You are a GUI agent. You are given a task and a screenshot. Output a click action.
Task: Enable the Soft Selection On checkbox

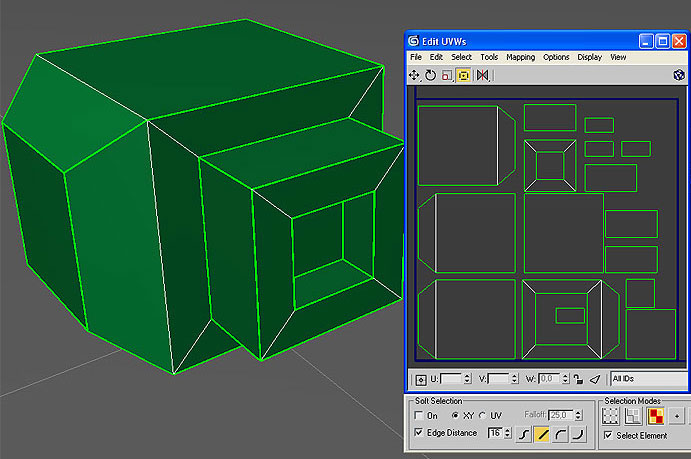point(419,415)
